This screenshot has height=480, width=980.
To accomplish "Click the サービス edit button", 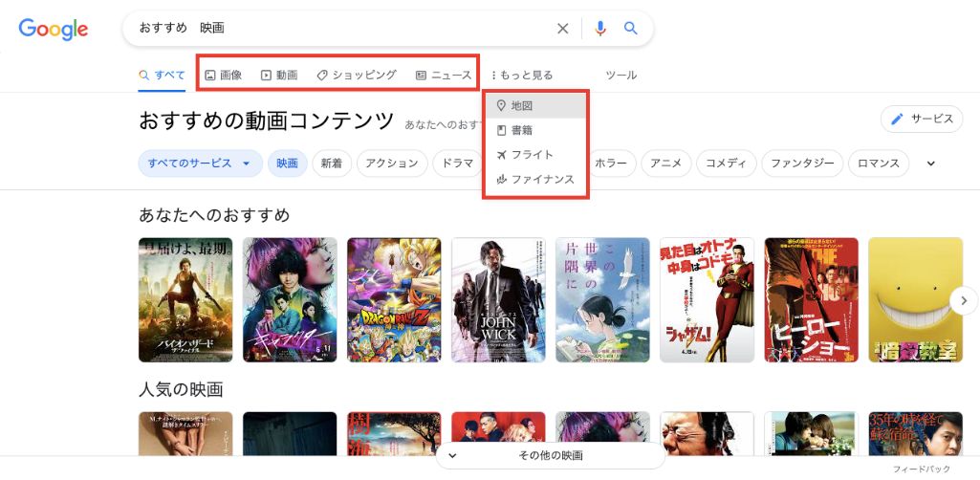I will coord(922,119).
